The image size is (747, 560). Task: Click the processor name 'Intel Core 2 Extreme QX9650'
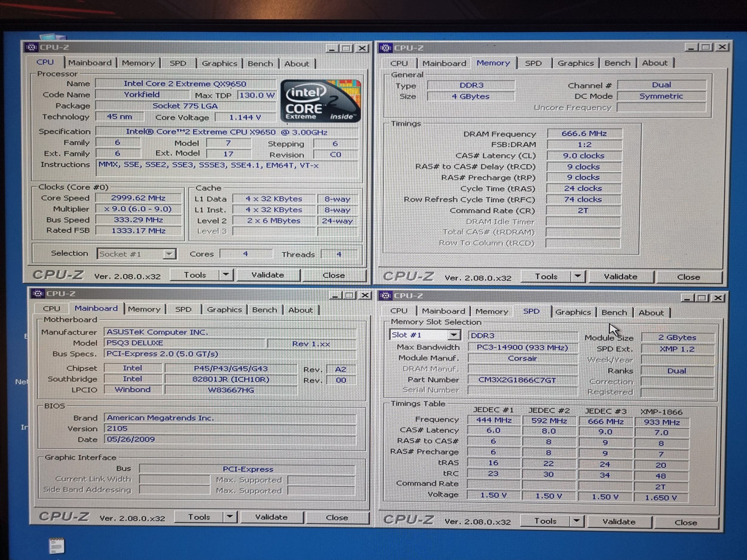pyautogui.click(x=185, y=83)
